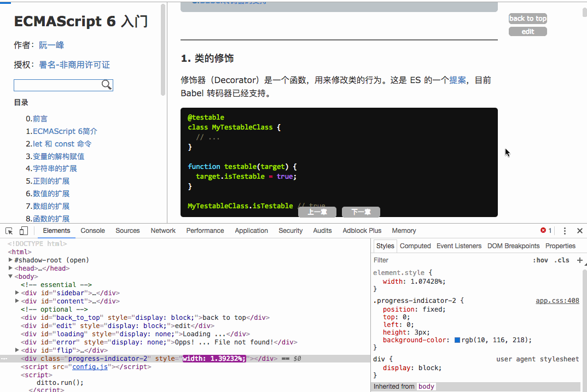
Task: Open the Application tab
Action: coord(251,231)
